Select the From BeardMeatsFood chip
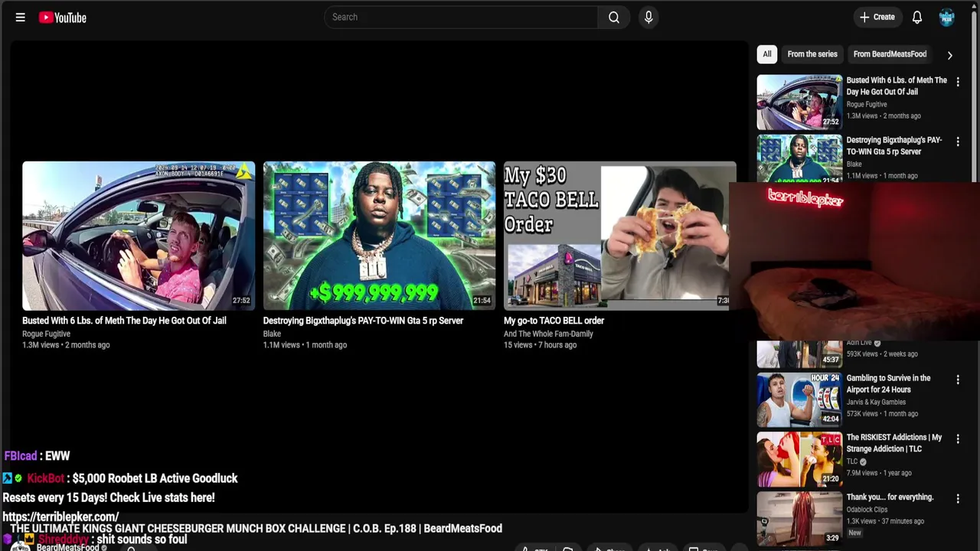 (x=890, y=54)
